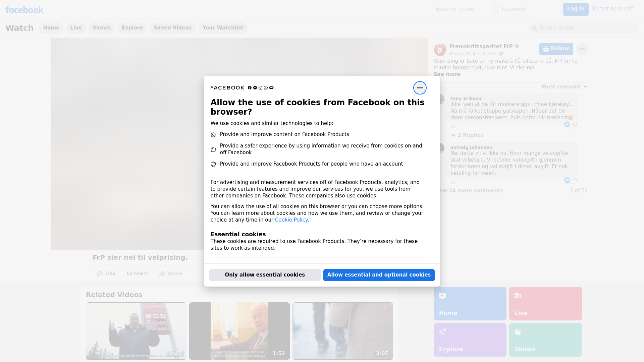
Task: Open the Fremskrittspartiet FrP page name link
Action: [481, 47]
